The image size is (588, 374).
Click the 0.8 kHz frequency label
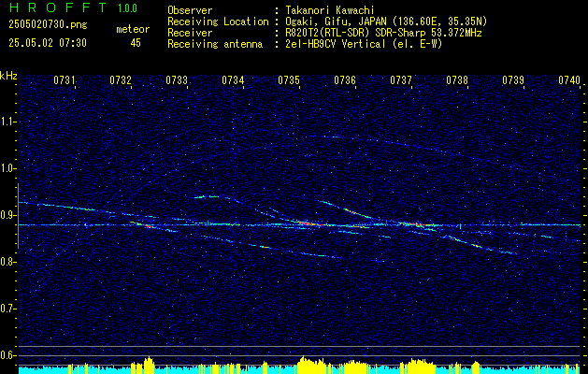(x=7, y=262)
